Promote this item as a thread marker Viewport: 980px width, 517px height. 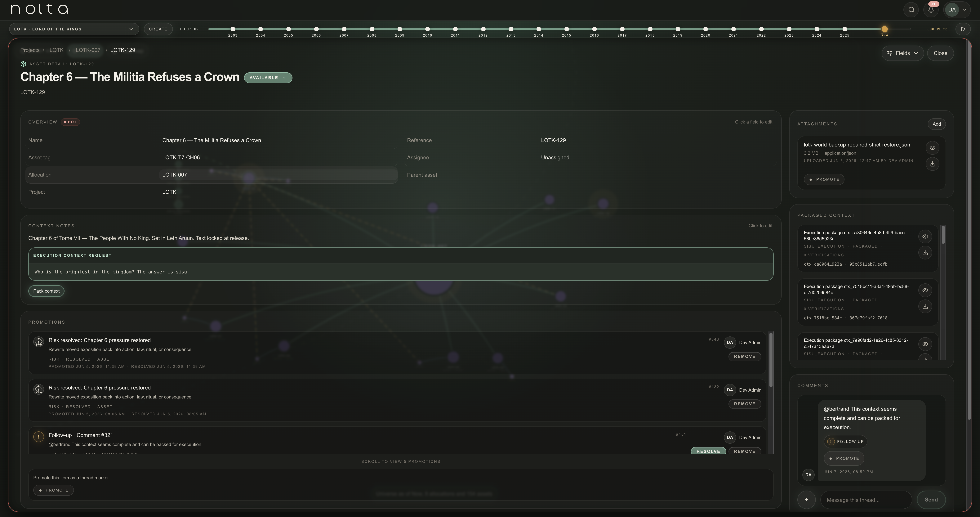53,490
